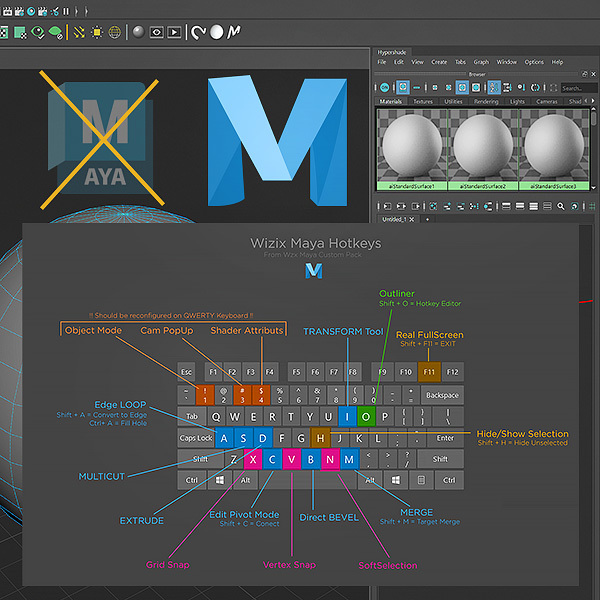Select the largest swatch size icon in Browser
The image size is (600, 600).
pyautogui.click(x=476, y=88)
